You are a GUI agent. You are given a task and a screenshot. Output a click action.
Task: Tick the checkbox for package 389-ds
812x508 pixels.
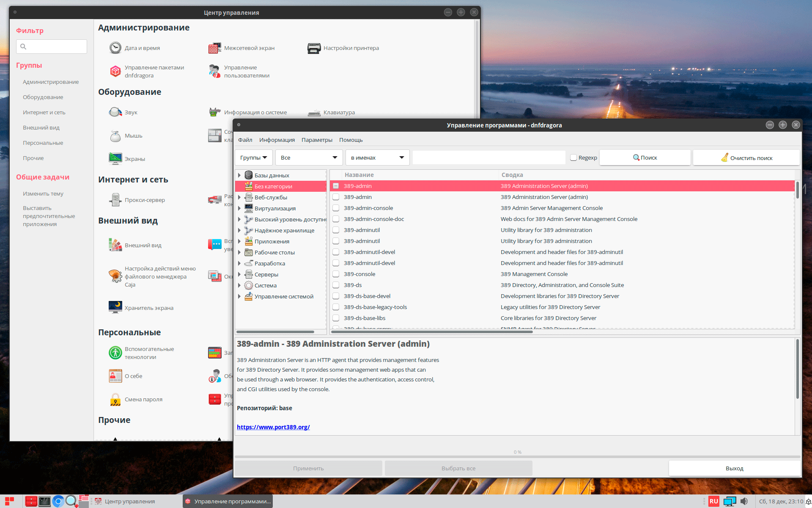tap(336, 285)
